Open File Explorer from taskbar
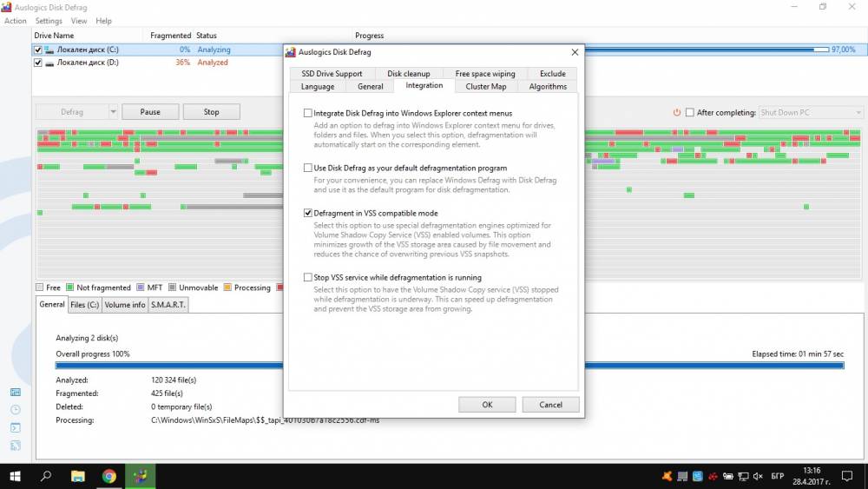Image resolution: width=868 pixels, height=489 pixels. pos(78,476)
